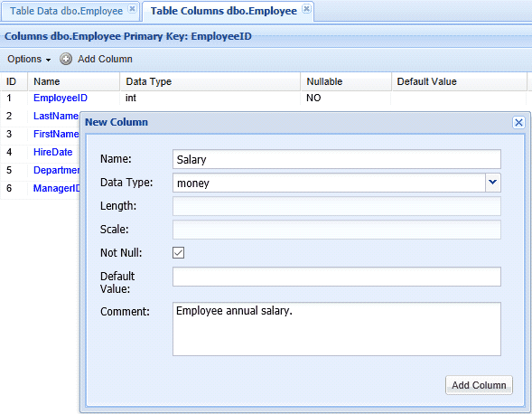Click the plus icon beside Add Column

[66, 59]
